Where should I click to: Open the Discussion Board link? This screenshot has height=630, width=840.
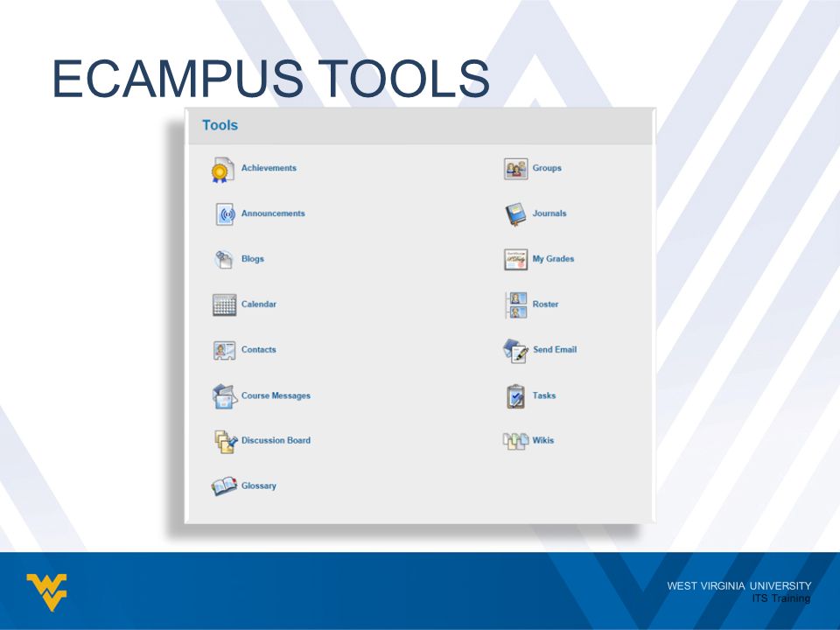(x=276, y=440)
